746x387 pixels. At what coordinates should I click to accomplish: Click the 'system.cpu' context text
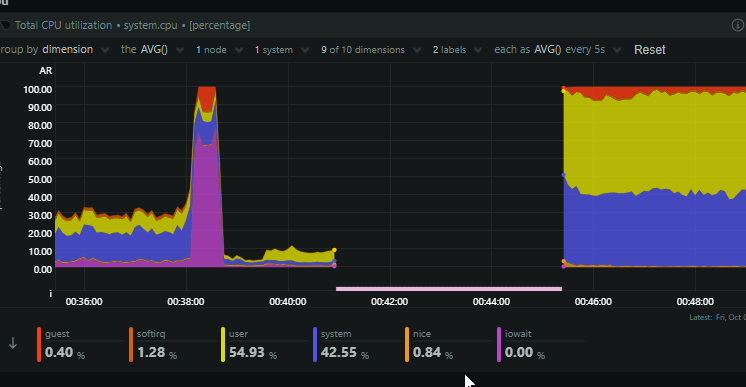tap(150, 25)
